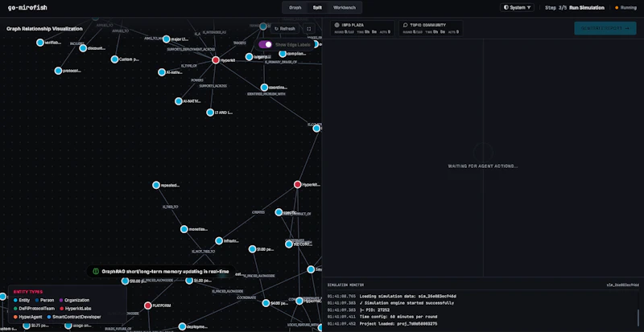Click the 'deployme...' entity node
The width and height of the screenshot is (644, 332).
click(183, 326)
